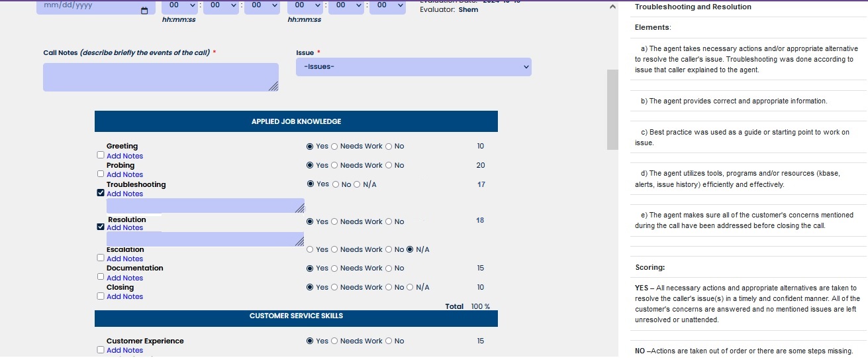Viewport: 868px width, 358px height.
Task: Open the calendar picker in the date field
Action: point(144,11)
